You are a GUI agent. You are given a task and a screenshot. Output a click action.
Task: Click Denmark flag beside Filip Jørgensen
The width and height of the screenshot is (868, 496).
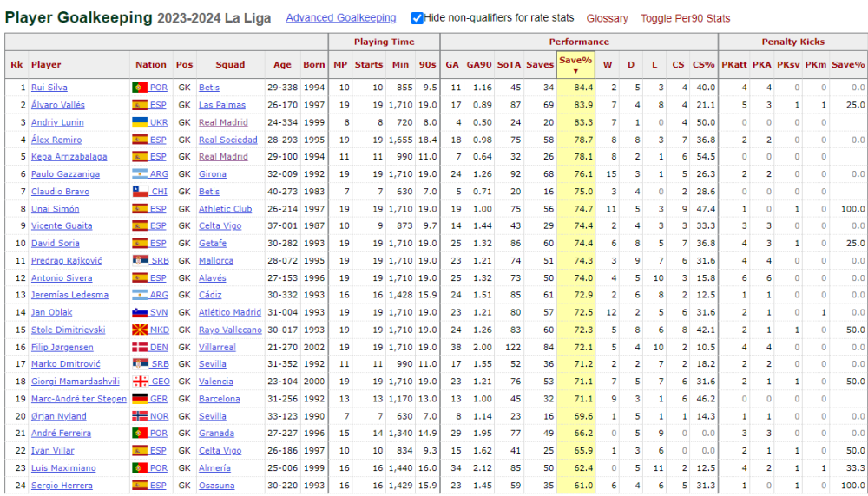[140, 347]
